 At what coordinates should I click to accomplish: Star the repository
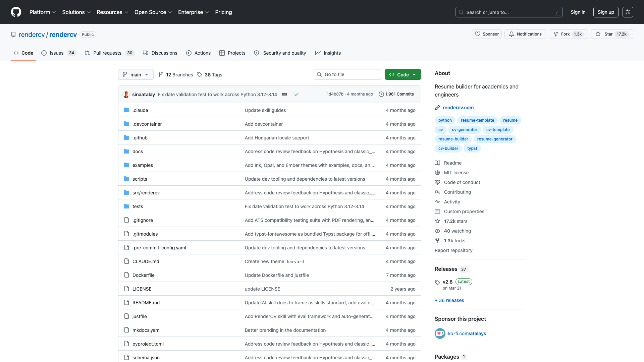[612, 34]
